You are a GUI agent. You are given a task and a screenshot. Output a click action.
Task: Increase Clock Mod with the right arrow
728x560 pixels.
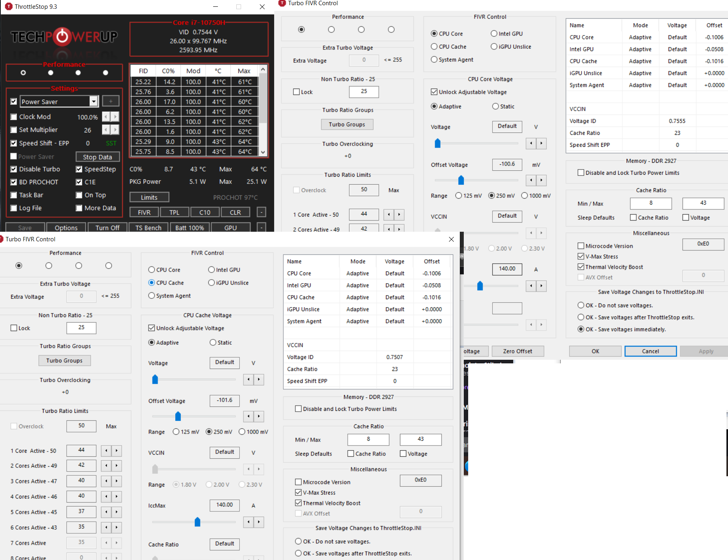coord(115,117)
